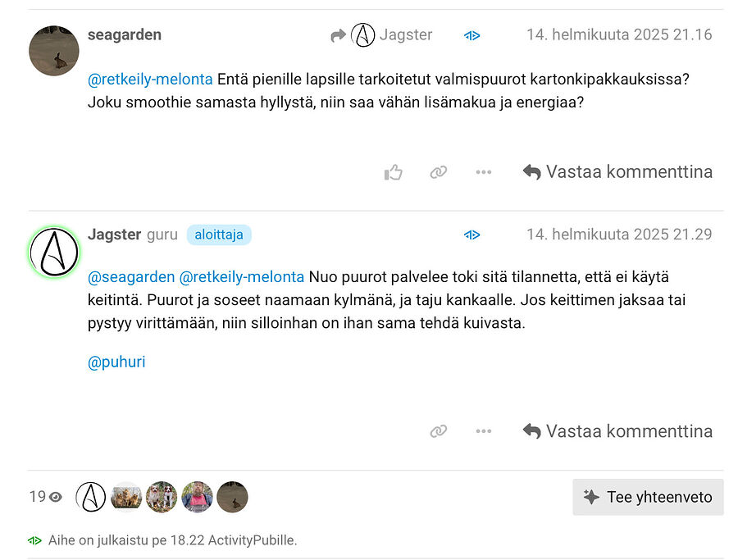Click the sparkle icon on Tee yhteenveto
Image resolution: width=738 pixels, height=560 pixels.
[590, 496]
